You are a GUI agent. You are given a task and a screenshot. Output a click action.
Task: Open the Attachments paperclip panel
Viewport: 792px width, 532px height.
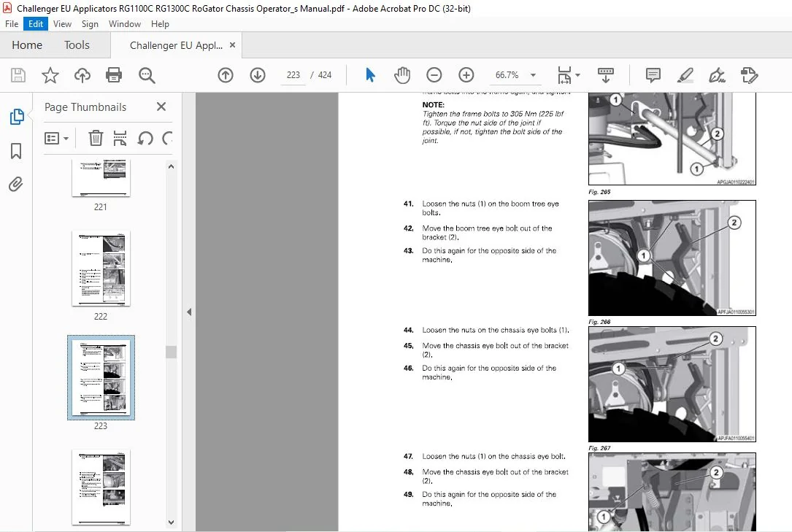(x=16, y=184)
